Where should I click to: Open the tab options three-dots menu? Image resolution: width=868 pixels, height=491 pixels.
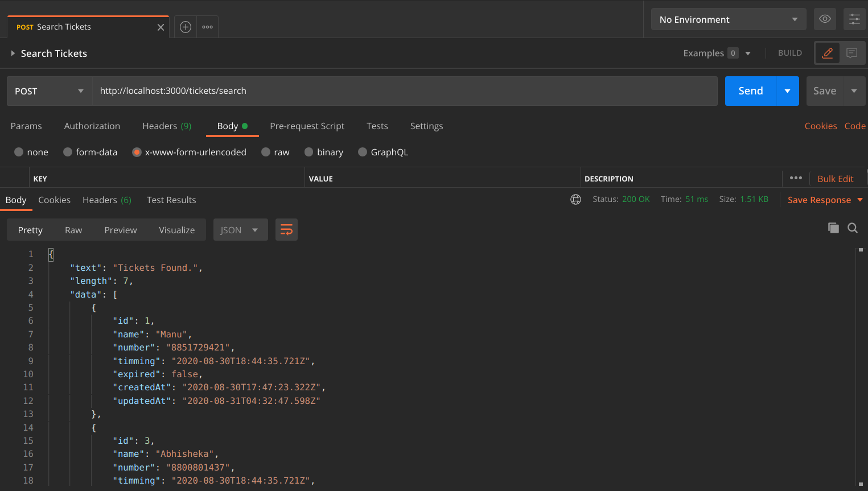coord(207,27)
